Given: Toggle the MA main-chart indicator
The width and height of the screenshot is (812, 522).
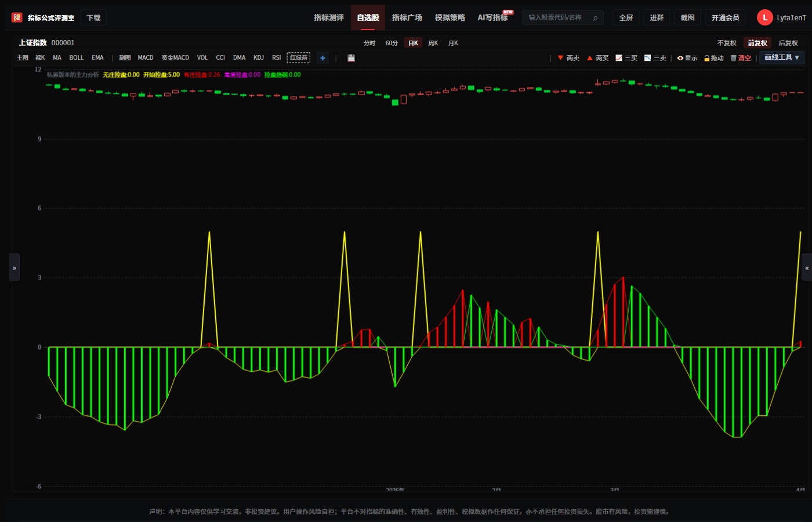Looking at the screenshot, I should tap(57, 58).
